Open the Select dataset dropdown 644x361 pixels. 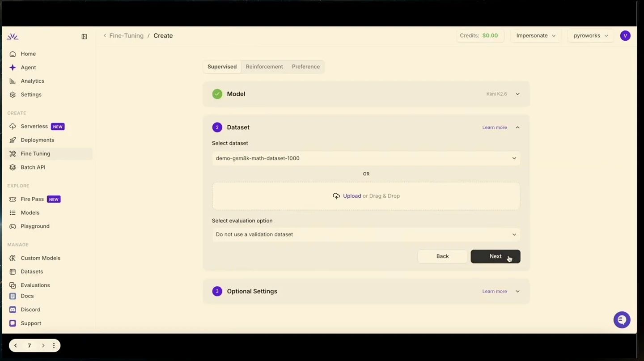point(366,158)
